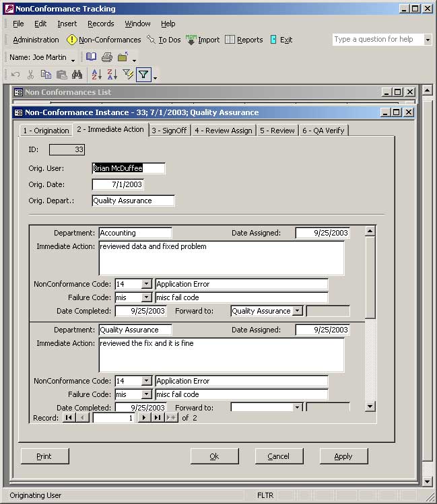Click the Accounting Date Completed field

141,311
